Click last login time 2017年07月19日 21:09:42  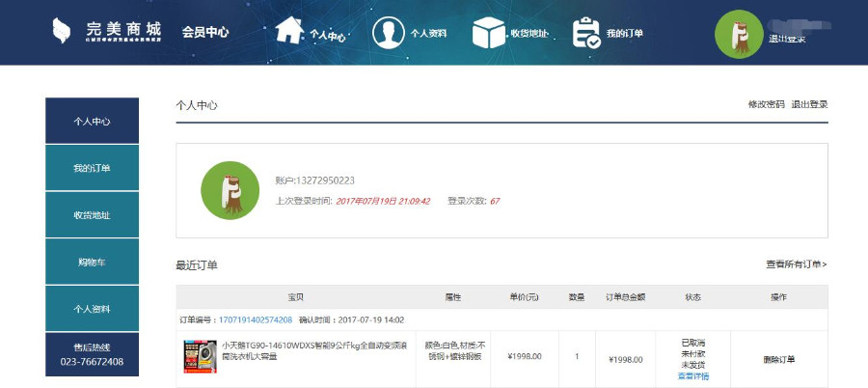383,201
